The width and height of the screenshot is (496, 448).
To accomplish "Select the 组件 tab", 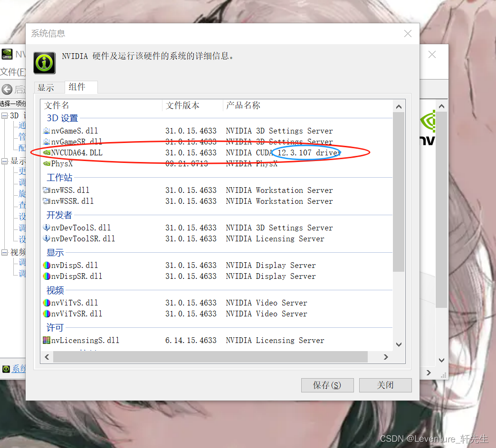I will click(x=81, y=87).
